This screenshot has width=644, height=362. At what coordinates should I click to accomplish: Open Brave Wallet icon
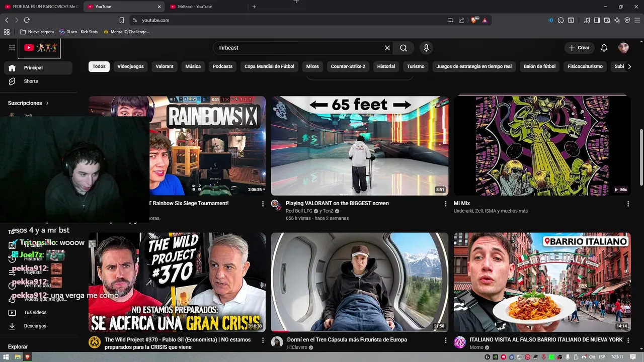coord(607,20)
